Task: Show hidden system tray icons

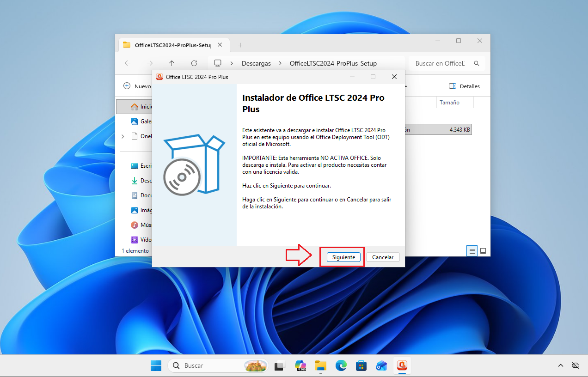Action: tap(561, 365)
